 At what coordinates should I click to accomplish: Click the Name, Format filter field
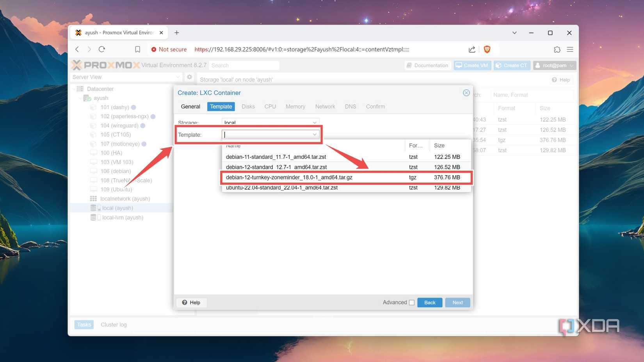tap(532, 95)
